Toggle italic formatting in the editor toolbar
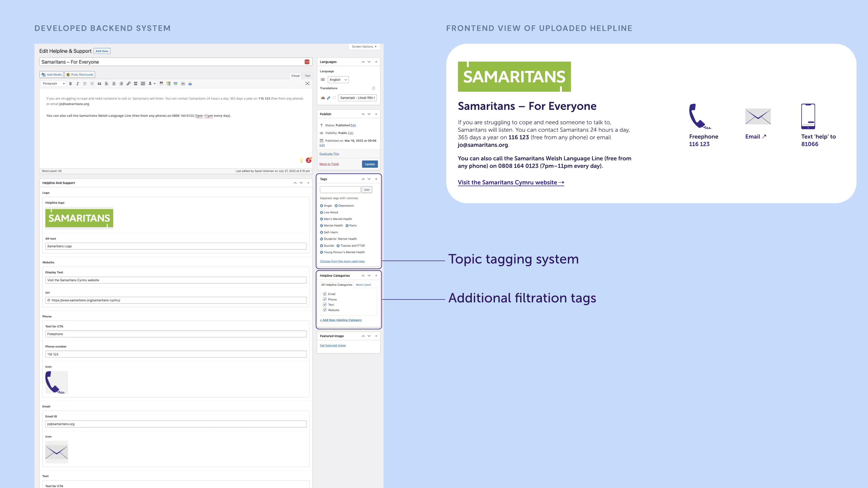Screen dimensions: 868x488 [77, 83]
